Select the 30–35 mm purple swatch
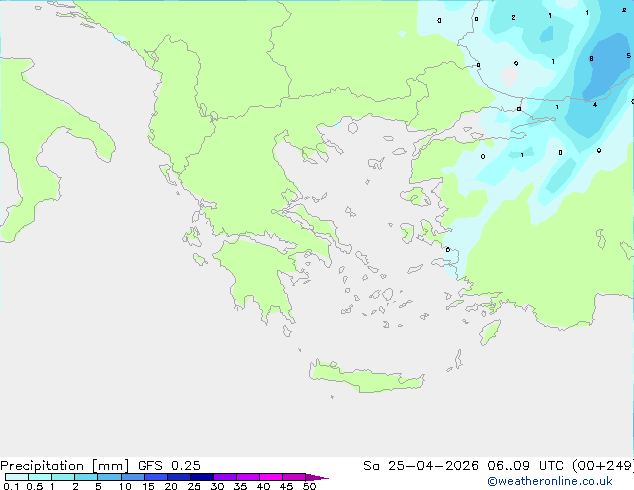 [x=225, y=477]
